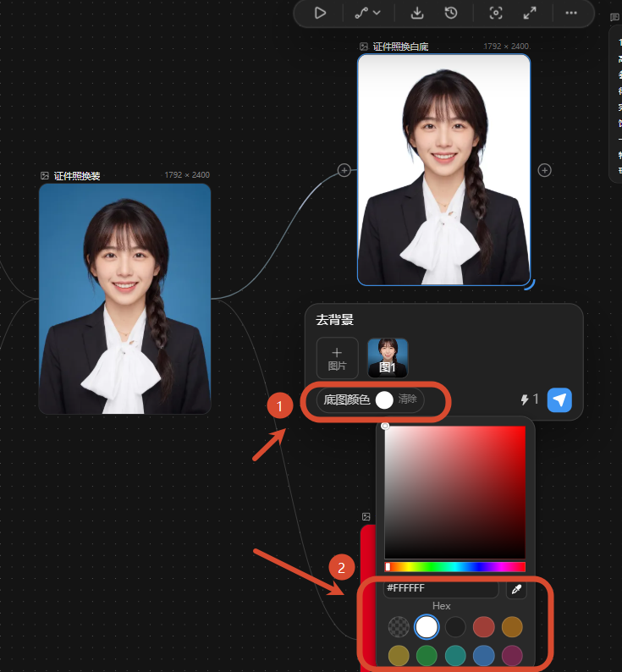The image size is (622, 672).
Task: Click the blue send button in 去背景 panel
Action: (559, 399)
